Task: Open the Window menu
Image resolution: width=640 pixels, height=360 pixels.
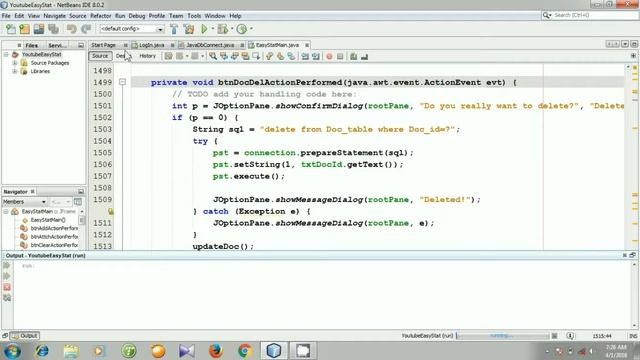Action: (x=215, y=16)
